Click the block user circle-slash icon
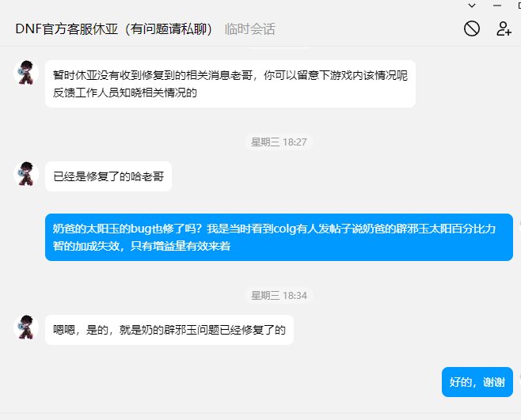521x420 pixels. (x=471, y=28)
